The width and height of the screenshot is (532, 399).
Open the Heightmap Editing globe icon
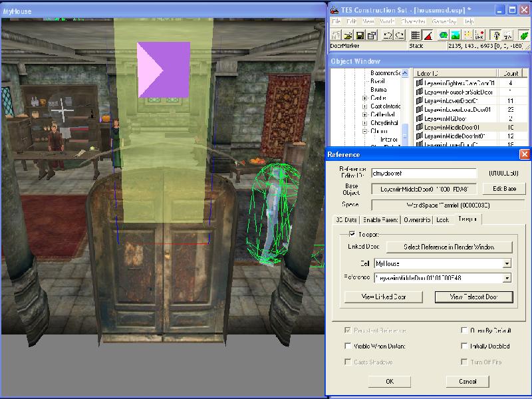point(443,35)
